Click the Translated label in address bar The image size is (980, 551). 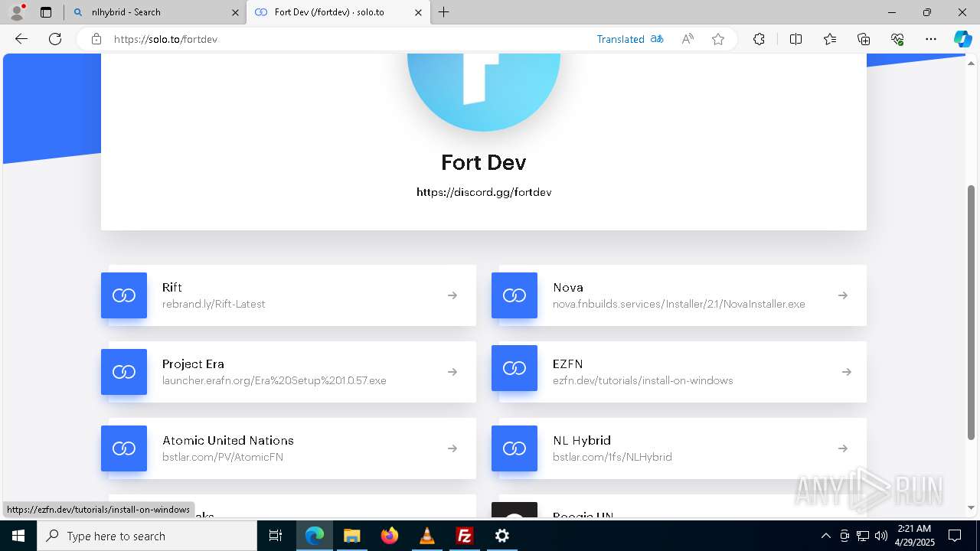[621, 39]
